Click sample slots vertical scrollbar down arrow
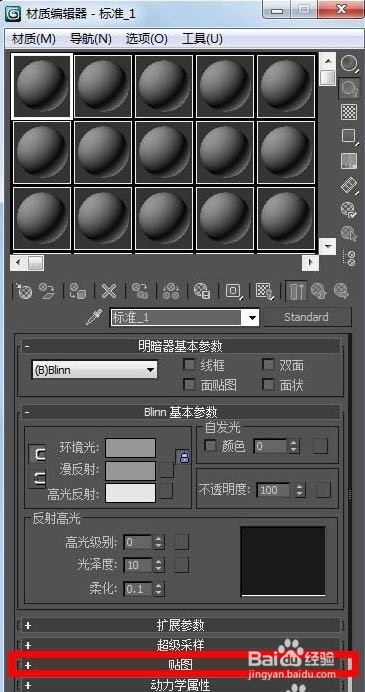The height and width of the screenshot is (692, 365). 327,246
